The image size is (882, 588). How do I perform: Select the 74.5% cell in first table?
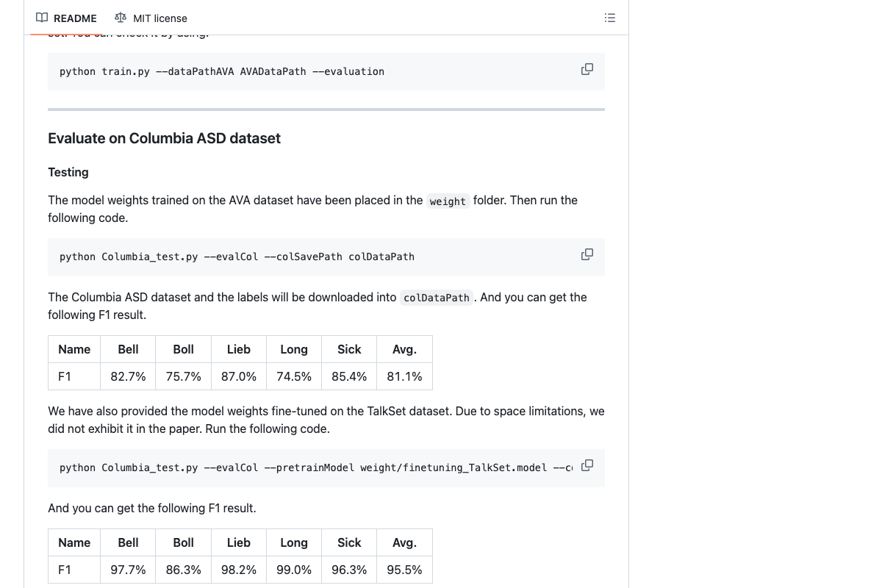pyautogui.click(x=294, y=376)
